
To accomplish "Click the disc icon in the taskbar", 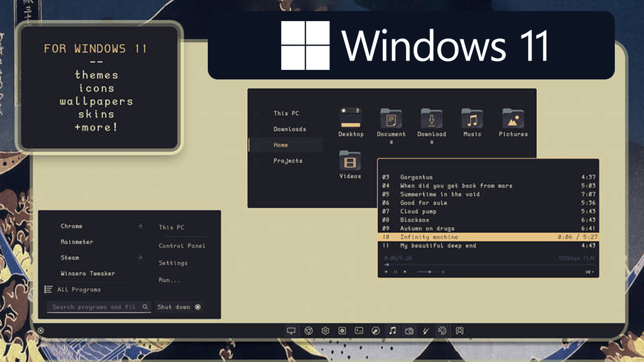I will pos(342,331).
